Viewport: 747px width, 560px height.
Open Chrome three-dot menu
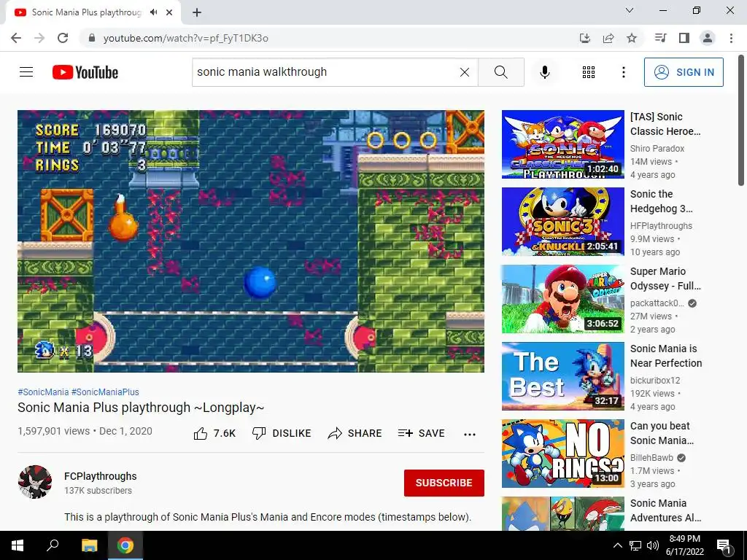[731, 38]
